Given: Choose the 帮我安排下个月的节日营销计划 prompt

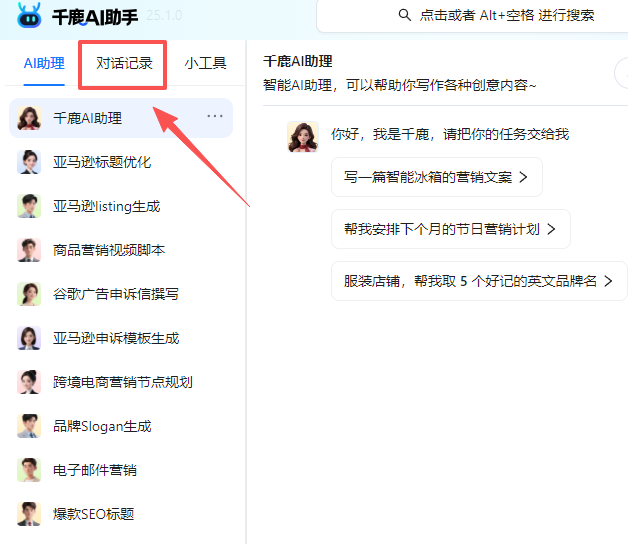Looking at the screenshot, I should click(x=450, y=229).
